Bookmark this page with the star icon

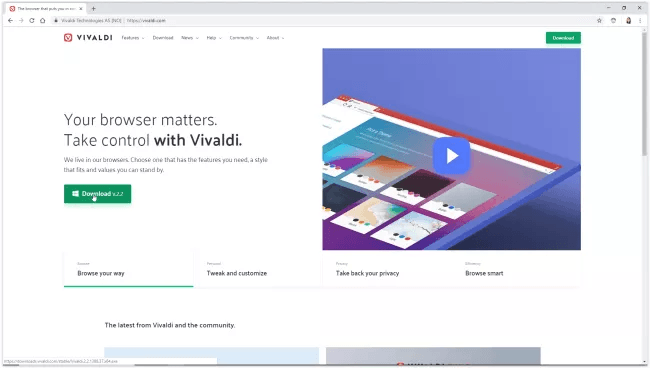click(x=599, y=20)
